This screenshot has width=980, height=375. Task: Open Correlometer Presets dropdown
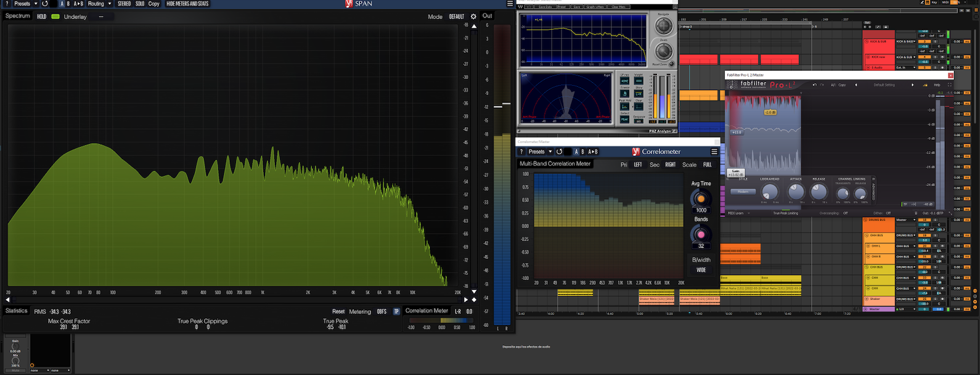point(541,152)
